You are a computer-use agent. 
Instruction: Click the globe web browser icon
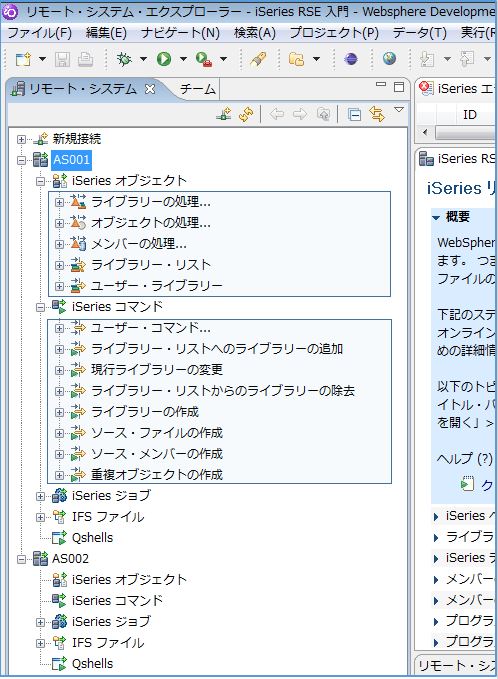click(x=389, y=58)
